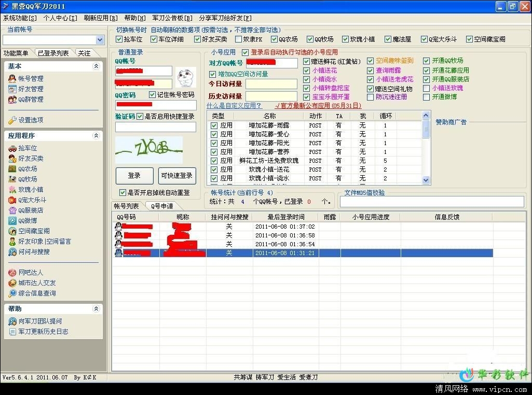532x395 pixels.
Task: Sort by 最后登录时间 column header
Action: 285,217
